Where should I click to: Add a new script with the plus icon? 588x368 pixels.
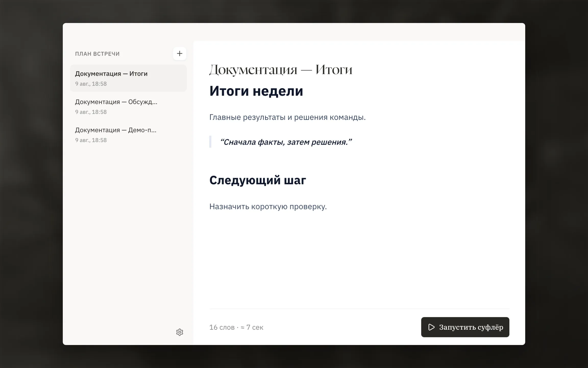click(x=179, y=53)
